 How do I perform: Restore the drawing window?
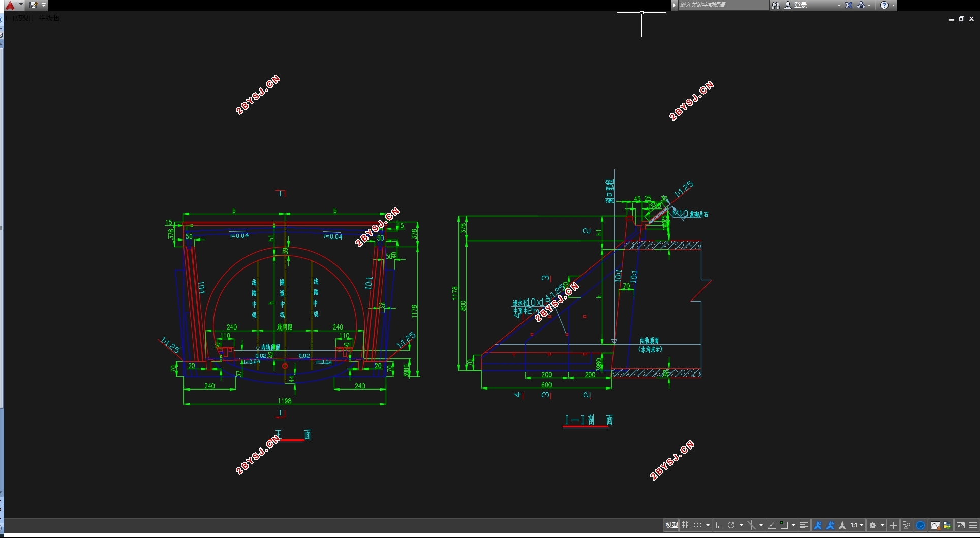click(x=962, y=19)
